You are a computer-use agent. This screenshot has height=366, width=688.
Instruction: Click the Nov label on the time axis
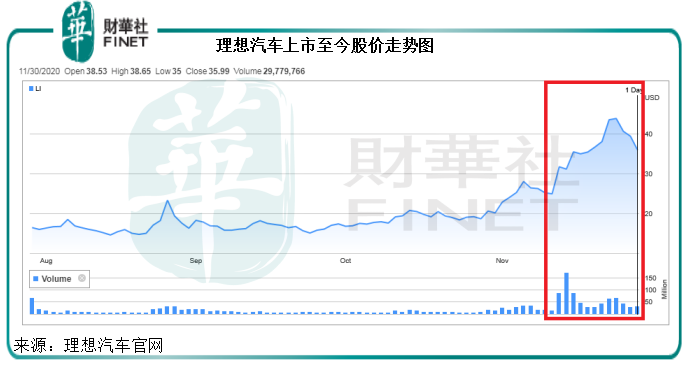502,261
